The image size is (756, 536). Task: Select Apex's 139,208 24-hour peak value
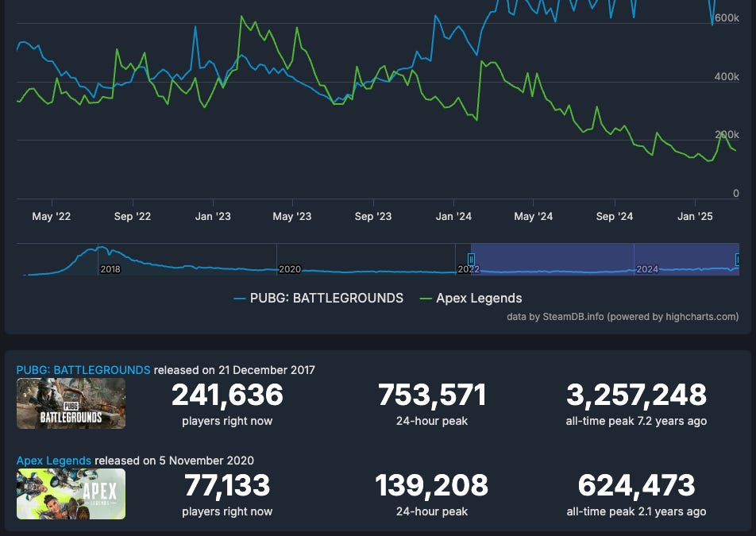click(x=432, y=485)
